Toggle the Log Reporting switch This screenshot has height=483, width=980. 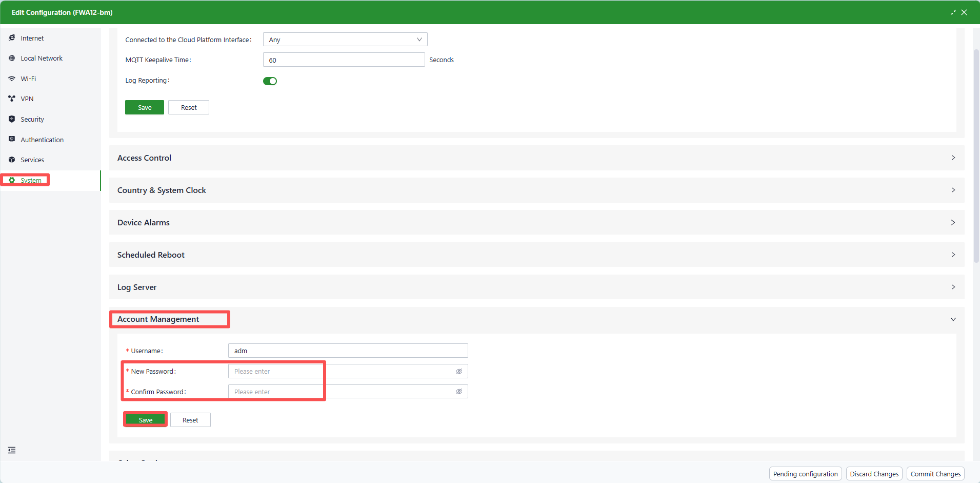(270, 81)
